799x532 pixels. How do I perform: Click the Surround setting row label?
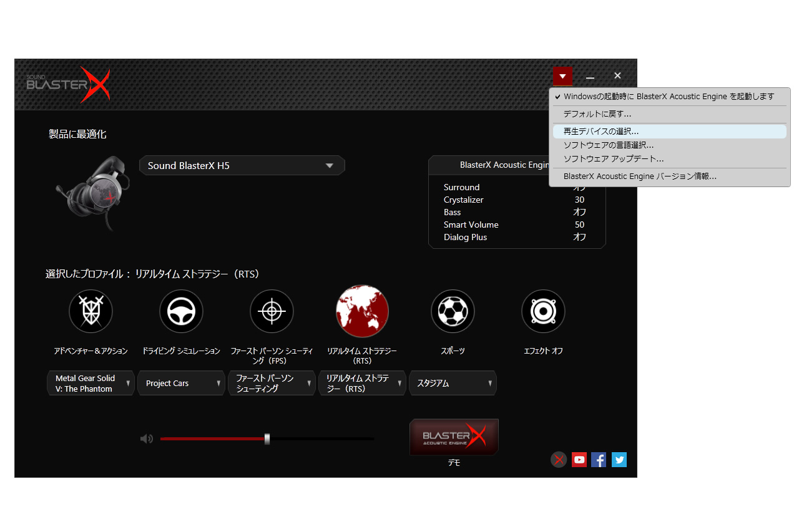pyautogui.click(x=462, y=187)
